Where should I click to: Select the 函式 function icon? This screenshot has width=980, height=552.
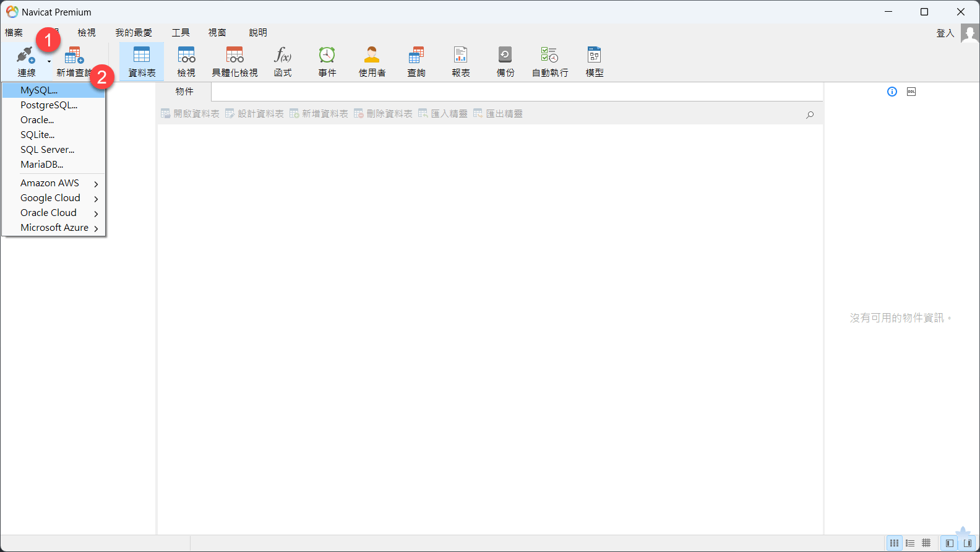tap(283, 61)
